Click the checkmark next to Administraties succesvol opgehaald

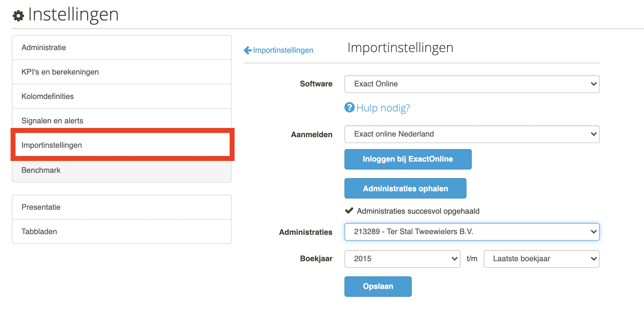tap(349, 210)
